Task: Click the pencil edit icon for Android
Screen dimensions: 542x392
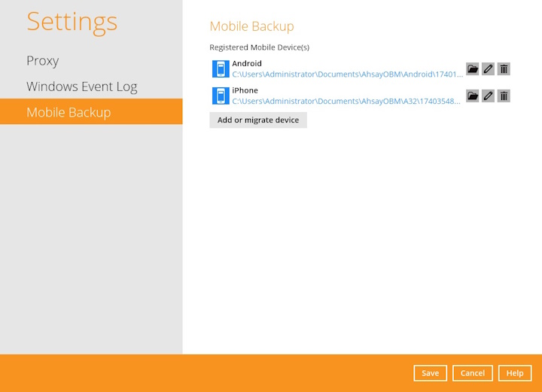Action: pyautogui.click(x=488, y=69)
